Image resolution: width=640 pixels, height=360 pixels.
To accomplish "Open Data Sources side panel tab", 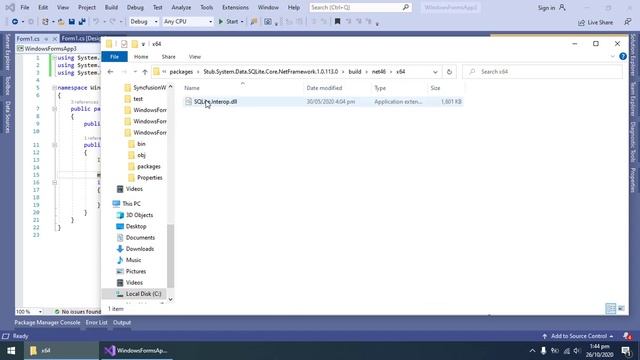I will click(x=7, y=116).
